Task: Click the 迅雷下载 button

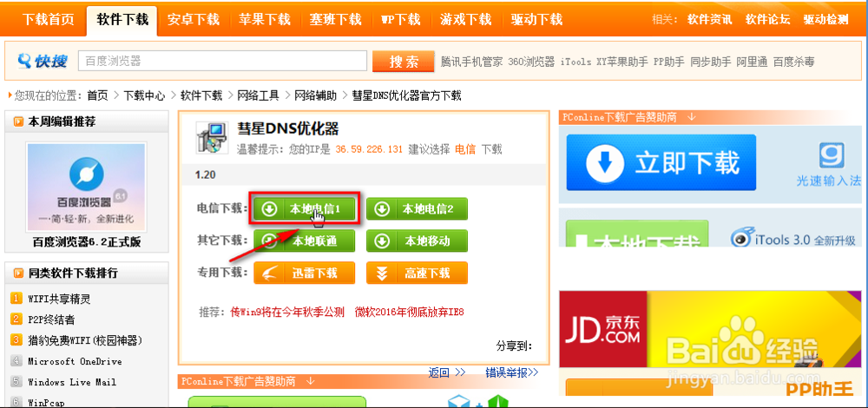Action: pos(304,273)
